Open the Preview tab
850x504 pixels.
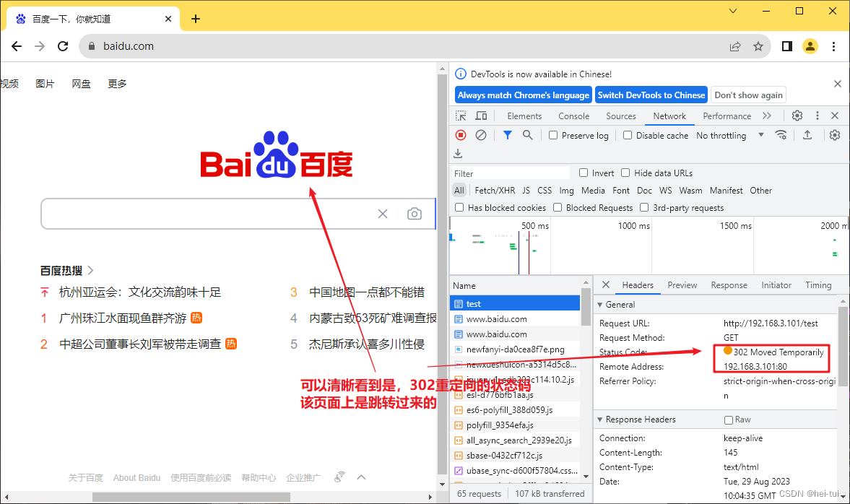pyautogui.click(x=682, y=285)
